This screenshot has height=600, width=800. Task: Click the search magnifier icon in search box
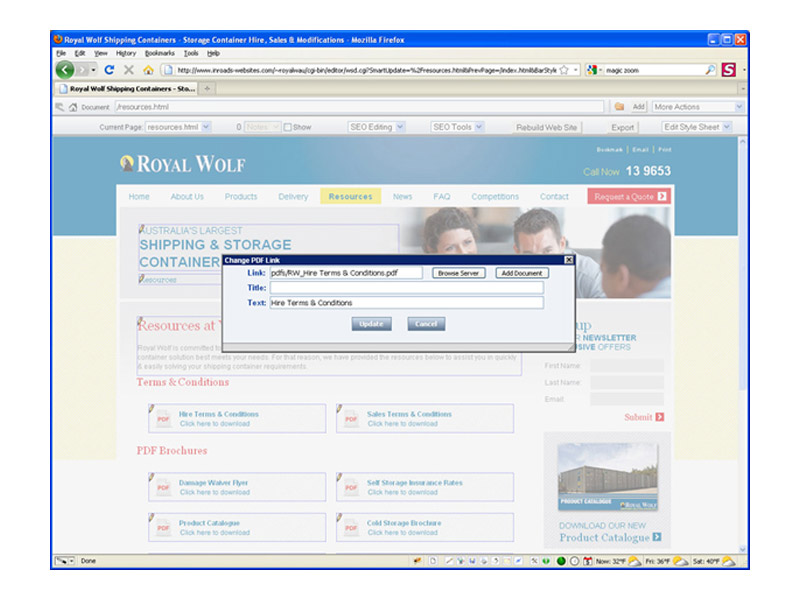[710, 70]
